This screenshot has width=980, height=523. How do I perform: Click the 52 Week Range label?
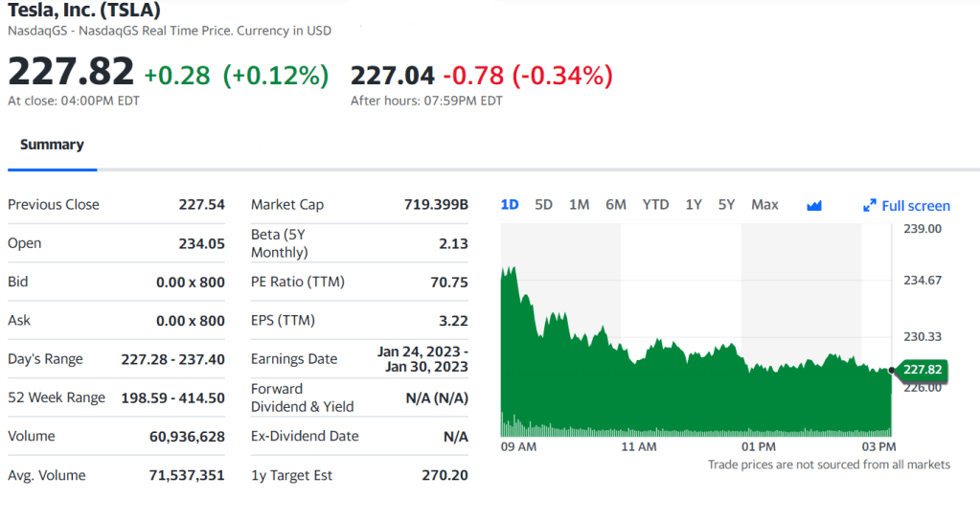(57, 398)
